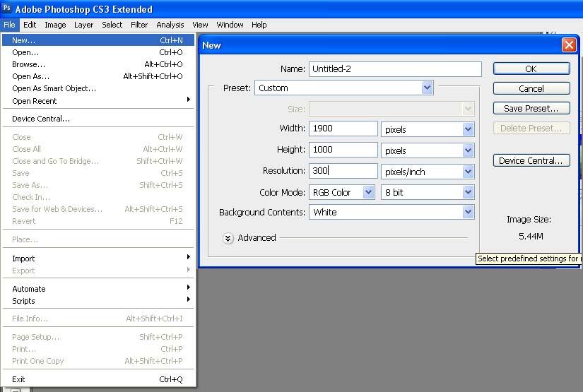583x392 pixels.
Task: Click the Name field Untitled-2
Action: point(395,69)
